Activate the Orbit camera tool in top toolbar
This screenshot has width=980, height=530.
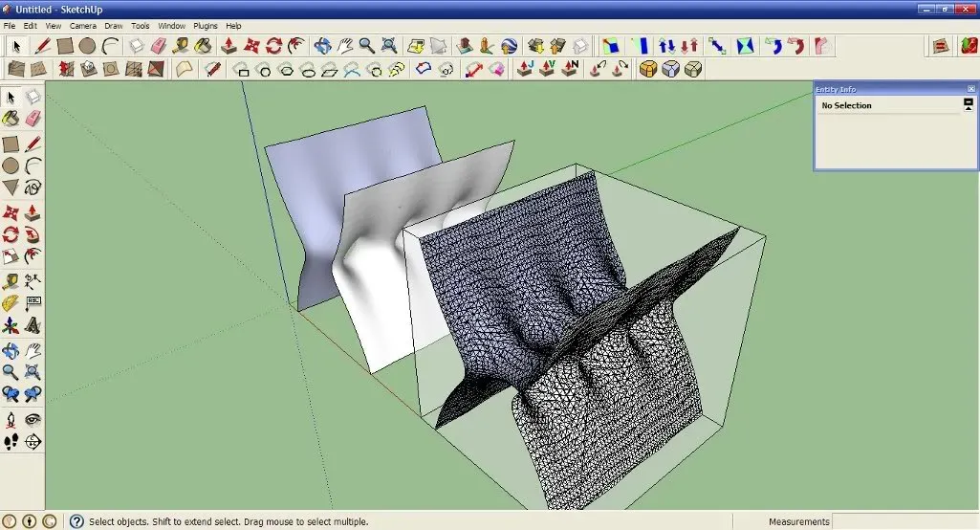(x=322, y=46)
